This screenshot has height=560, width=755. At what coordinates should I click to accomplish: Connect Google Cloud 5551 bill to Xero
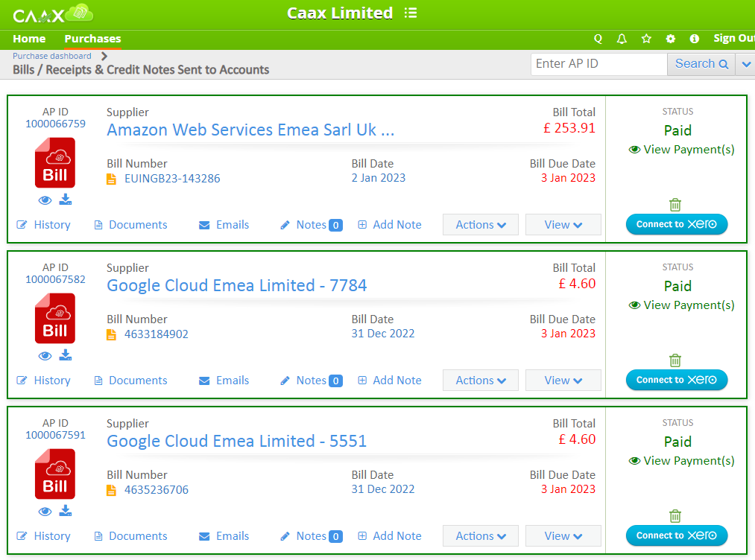pyautogui.click(x=677, y=535)
